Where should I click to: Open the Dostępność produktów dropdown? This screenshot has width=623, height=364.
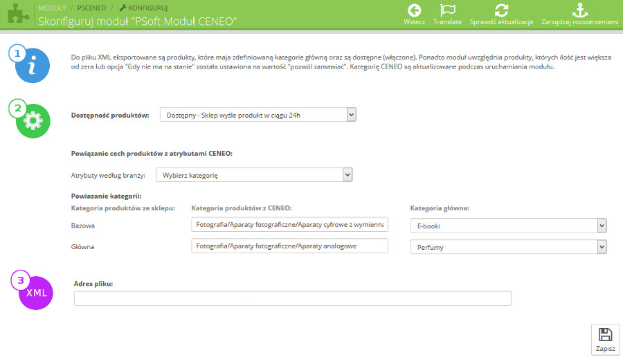(258, 115)
